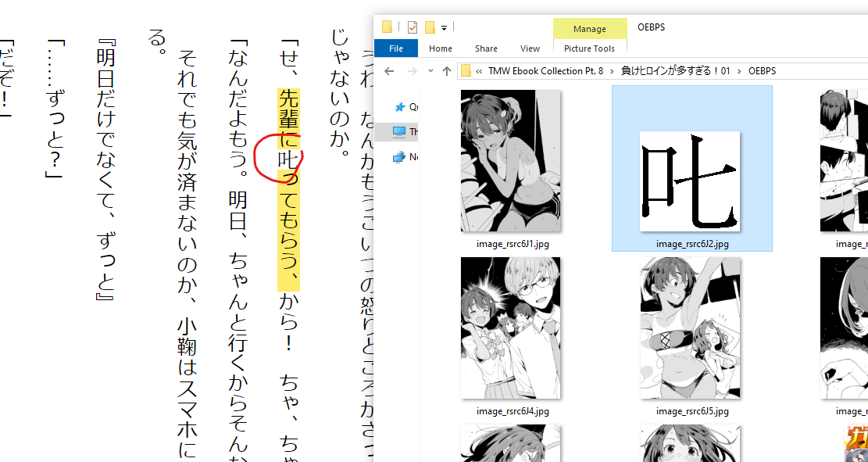Click the New folder icon in quick access toolbar
The height and width of the screenshot is (462, 868).
(430, 27)
